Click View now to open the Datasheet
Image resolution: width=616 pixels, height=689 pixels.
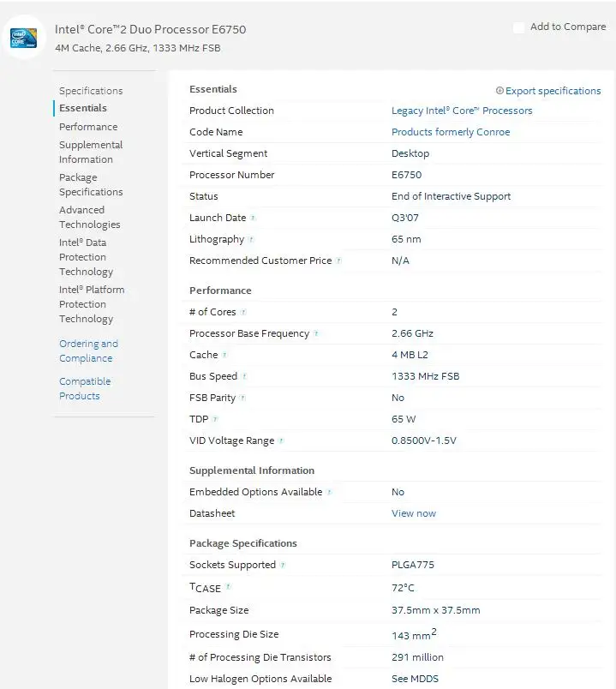(x=412, y=512)
